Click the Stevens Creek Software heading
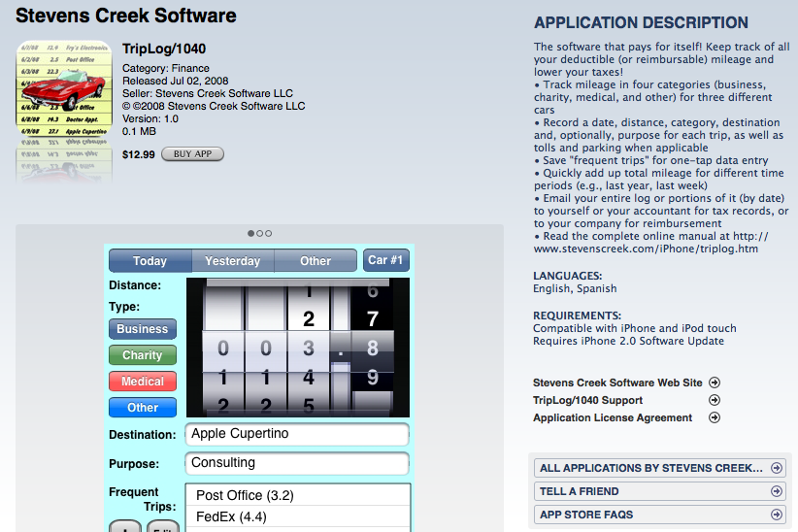The image size is (798, 532). (126, 16)
